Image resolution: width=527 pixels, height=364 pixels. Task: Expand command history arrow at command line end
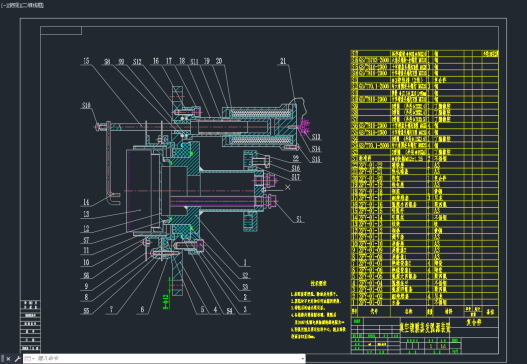click(x=303, y=359)
